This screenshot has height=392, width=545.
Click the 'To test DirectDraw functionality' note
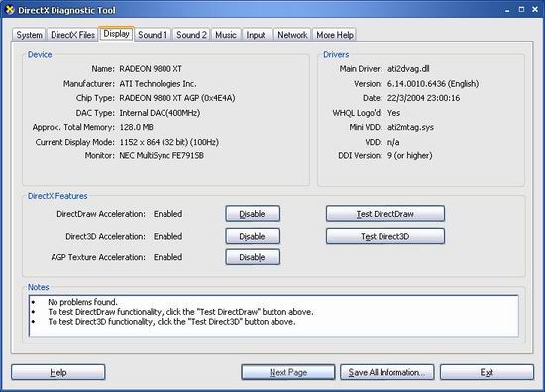(x=180, y=312)
